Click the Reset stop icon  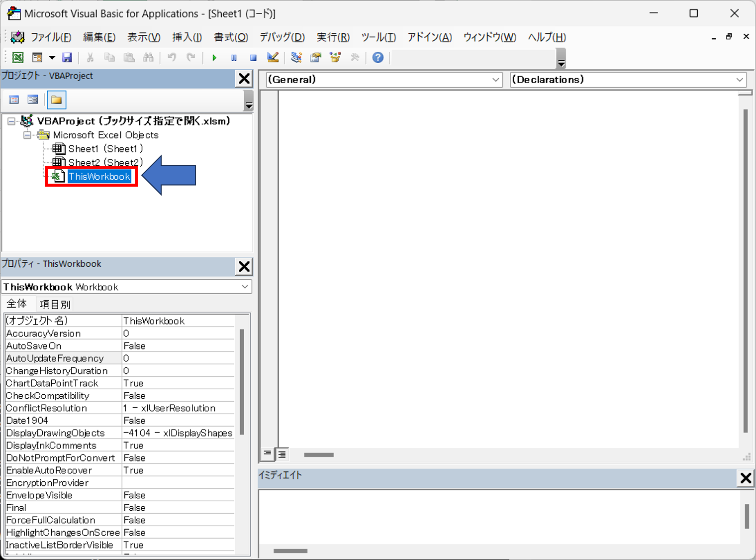pyautogui.click(x=253, y=58)
